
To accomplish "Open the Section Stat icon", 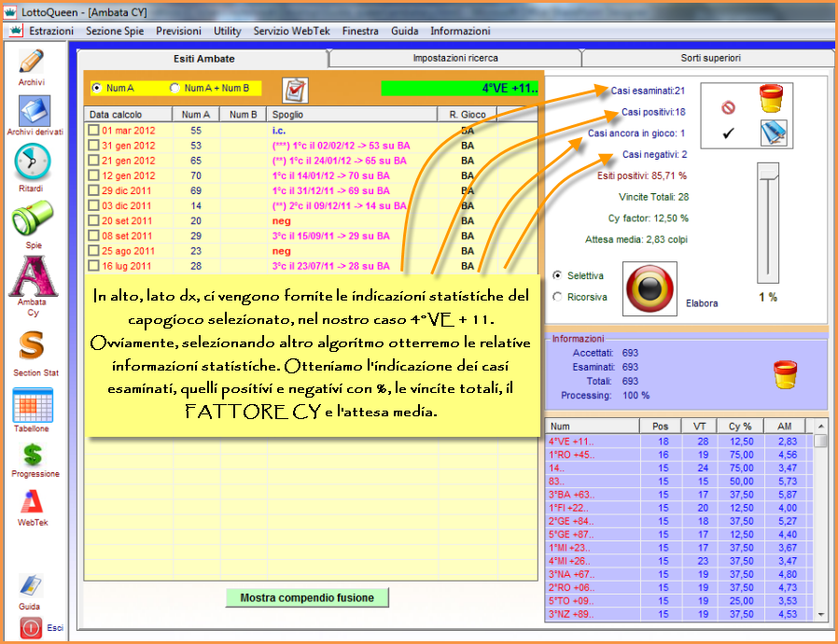I will point(32,345).
